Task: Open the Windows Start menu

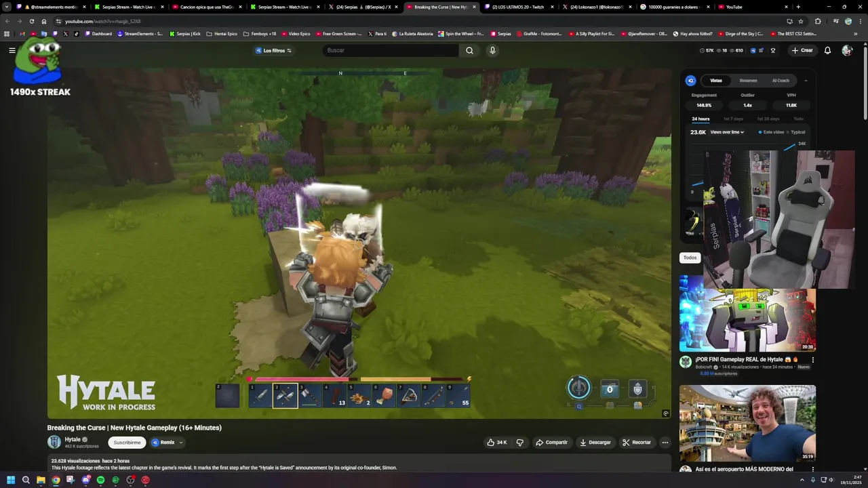Action: pyautogui.click(x=11, y=480)
